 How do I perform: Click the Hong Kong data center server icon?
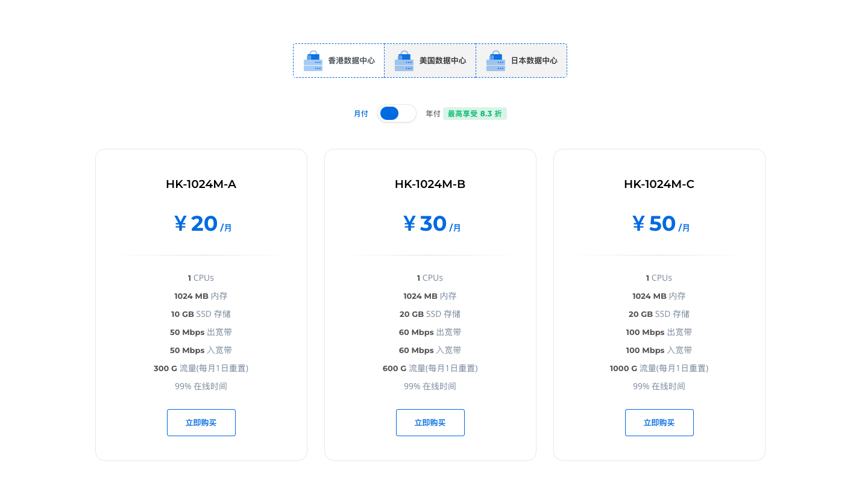coord(313,61)
